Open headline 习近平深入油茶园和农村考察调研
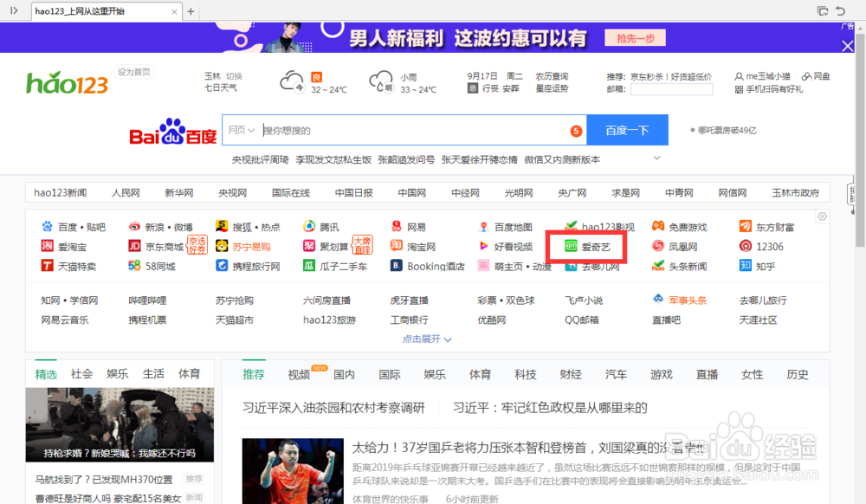 (x=333, y=408)
